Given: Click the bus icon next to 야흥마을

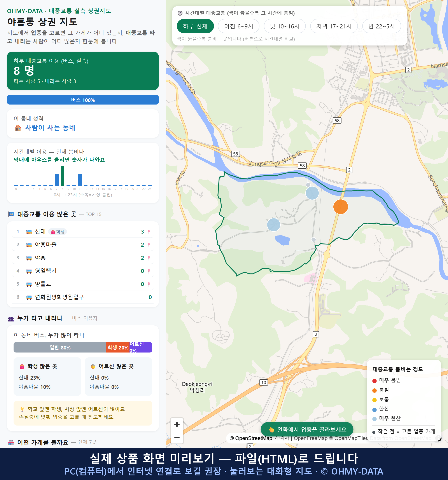Looking at the screenshot, I should tap(29, 245).
